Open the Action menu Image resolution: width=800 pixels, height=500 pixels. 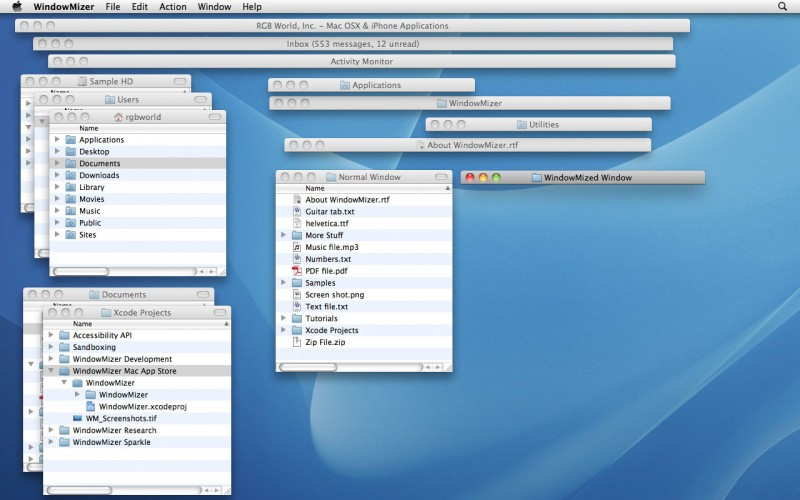point(172,6)
